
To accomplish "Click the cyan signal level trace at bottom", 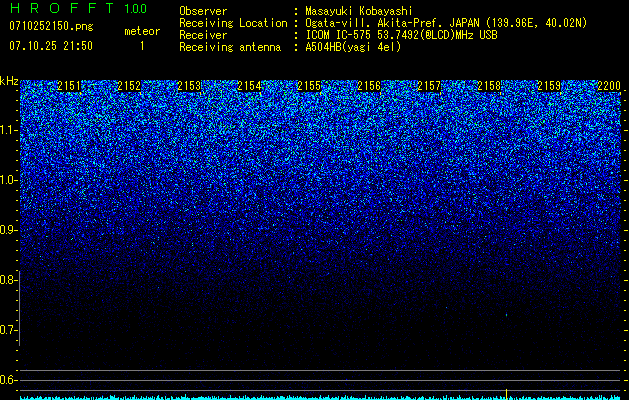I will [321, 398].
